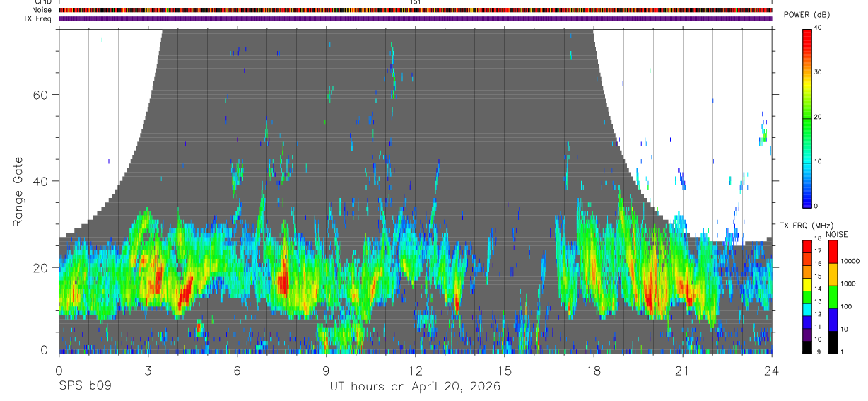Click the '13' label in TX FRQ legend

[819, 301]
